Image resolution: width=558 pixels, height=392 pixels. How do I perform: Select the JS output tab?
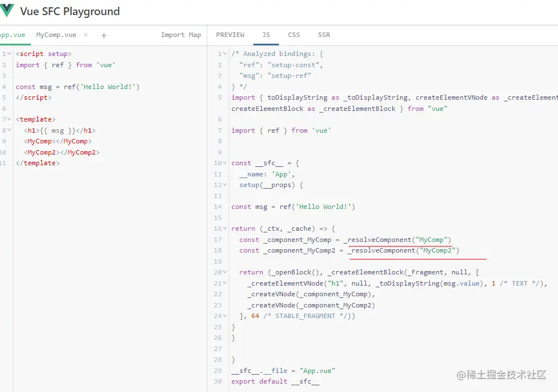(x=266, y=35)
